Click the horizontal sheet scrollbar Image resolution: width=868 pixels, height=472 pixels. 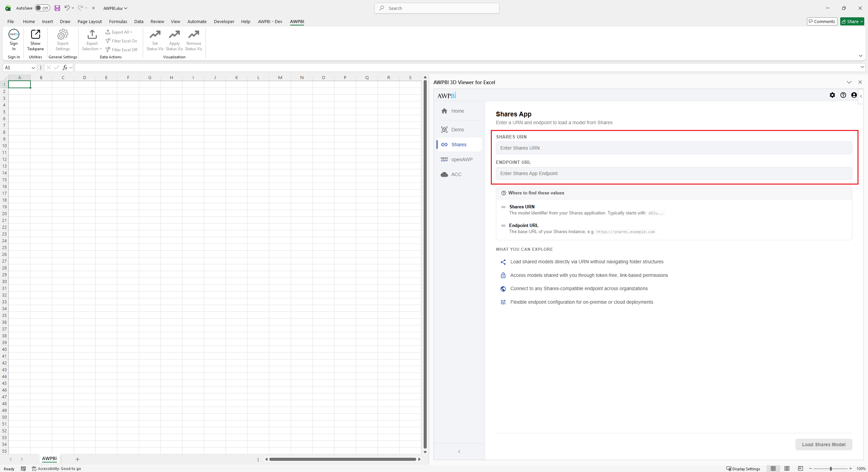pos(343,459)
